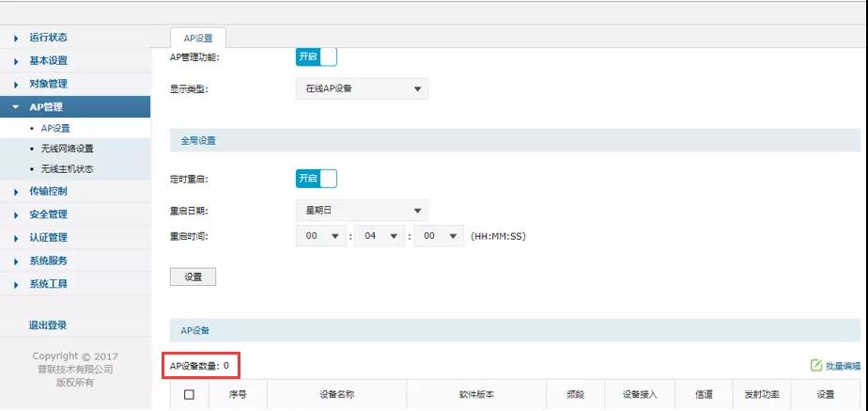Open 无线网络设置 in the sidebar
868x411 pixels.
[x=67, y=149]
